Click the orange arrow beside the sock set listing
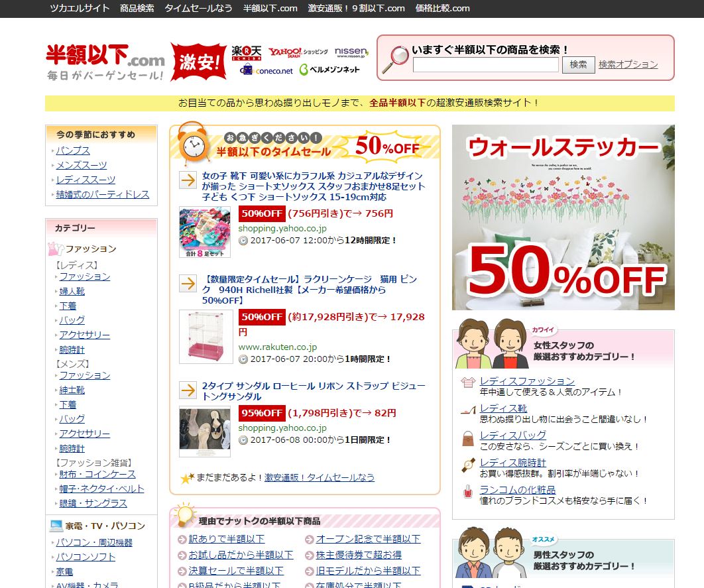Image resolution: width=704 pixels, height=588 pixels. pos(188,180)
